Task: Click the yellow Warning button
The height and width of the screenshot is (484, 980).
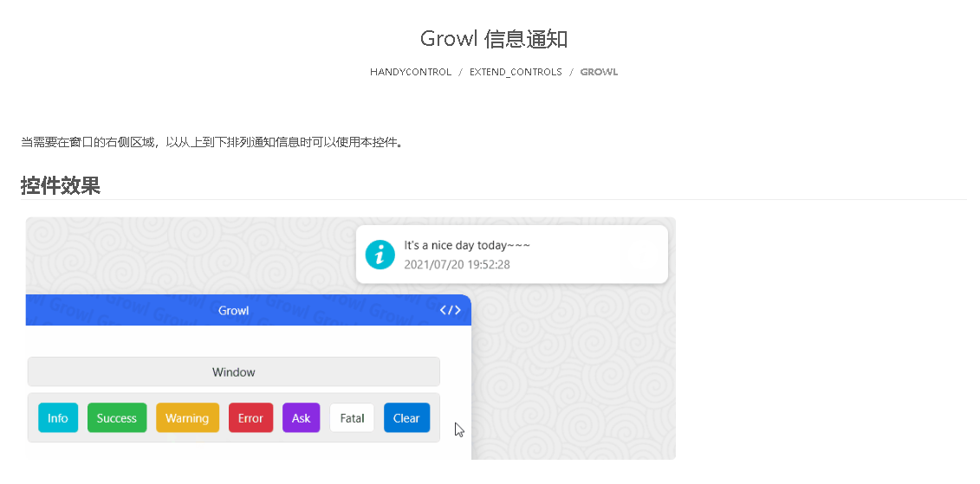Action: click(187, 418)
